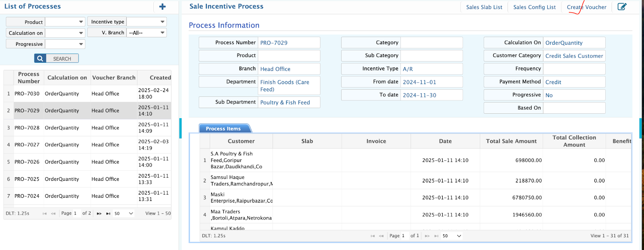Click the Calculation On value OrderQuantity
Image resolution: width=644 pixels, height=250 pixels.
coord(564,43)
